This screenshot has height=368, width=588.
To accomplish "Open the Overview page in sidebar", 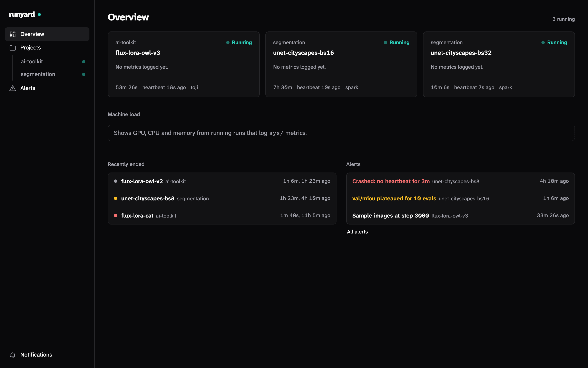I will click(47, 34).
